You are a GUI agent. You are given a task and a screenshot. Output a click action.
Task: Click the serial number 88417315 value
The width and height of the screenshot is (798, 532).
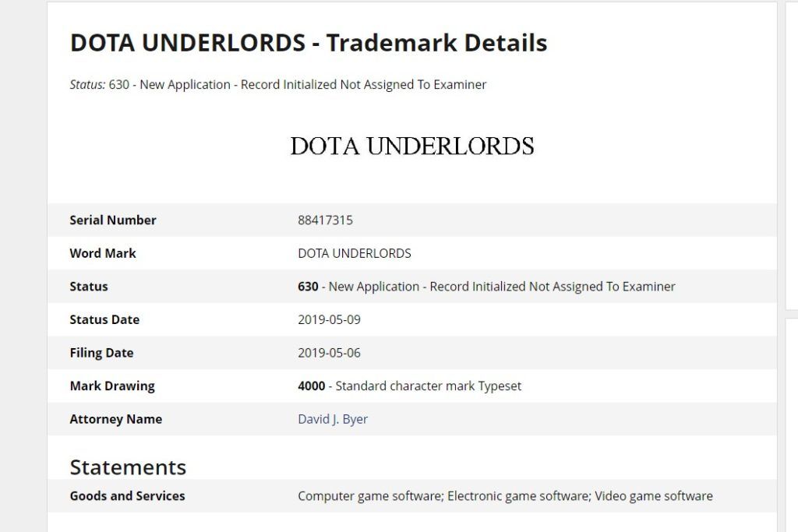click(325, 220)
